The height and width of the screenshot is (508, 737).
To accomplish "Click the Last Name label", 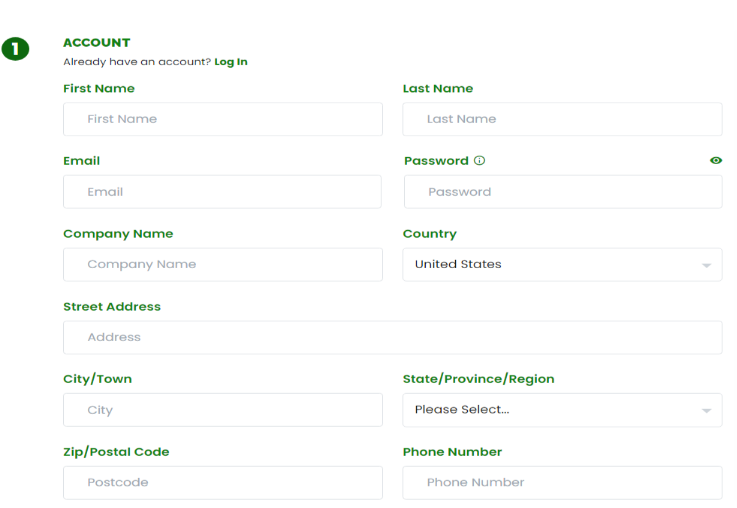I will tap(438, 88).
